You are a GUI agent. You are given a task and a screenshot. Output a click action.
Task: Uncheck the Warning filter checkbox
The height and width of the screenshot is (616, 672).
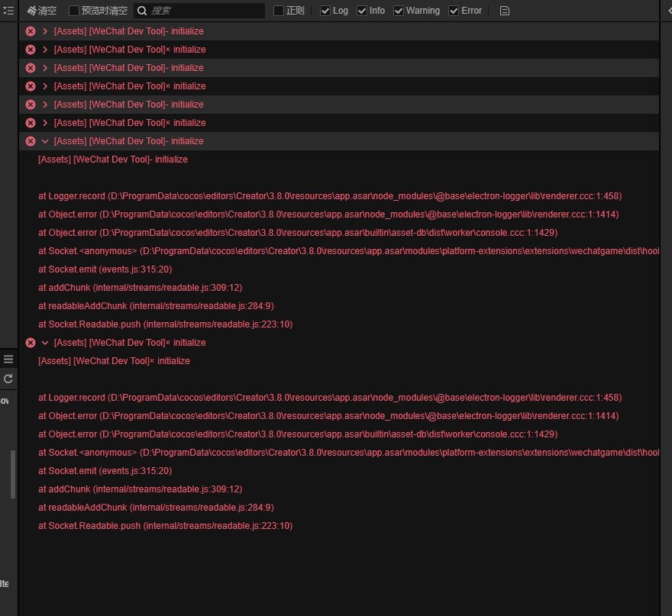pyautogui.click(x=399, y=11)
